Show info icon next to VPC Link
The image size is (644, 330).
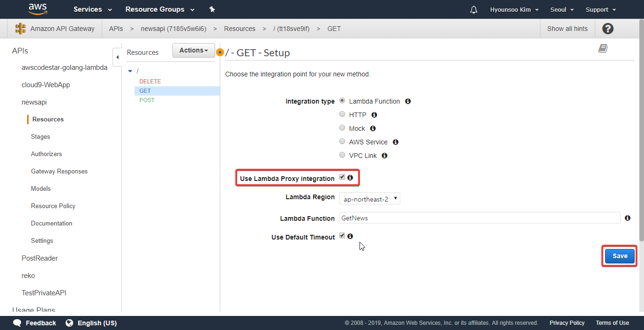384,156
